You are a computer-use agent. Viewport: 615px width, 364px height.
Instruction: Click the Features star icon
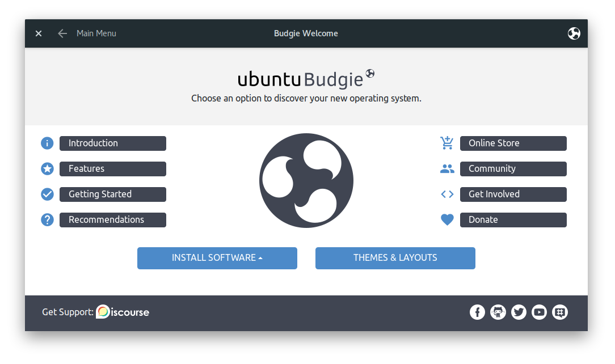(47, 169)
